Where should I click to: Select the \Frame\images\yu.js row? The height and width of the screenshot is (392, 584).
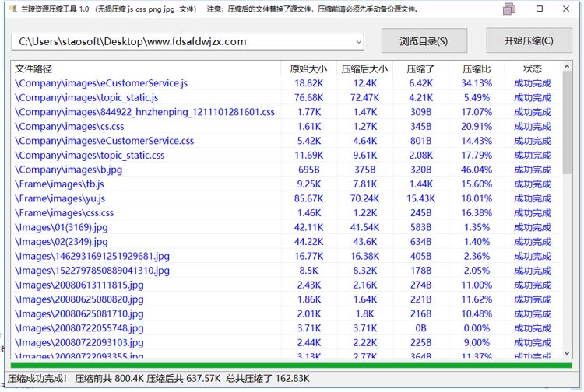[x=286, y=198]
